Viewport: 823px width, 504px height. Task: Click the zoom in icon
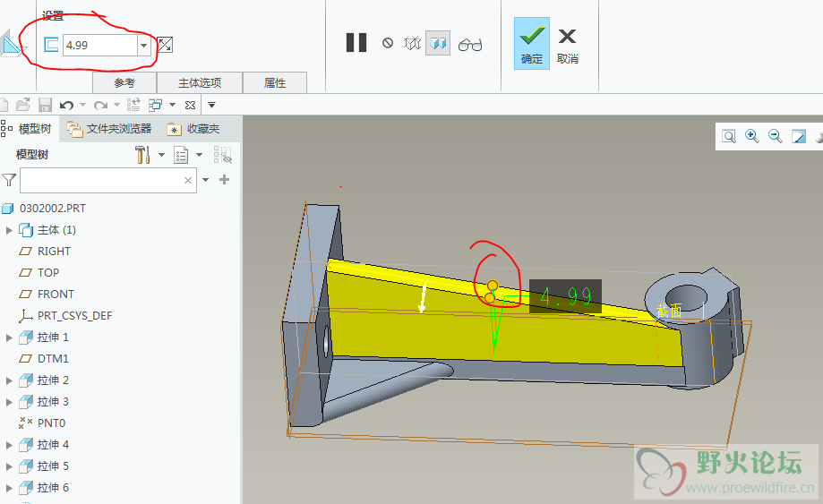(752, 136)
